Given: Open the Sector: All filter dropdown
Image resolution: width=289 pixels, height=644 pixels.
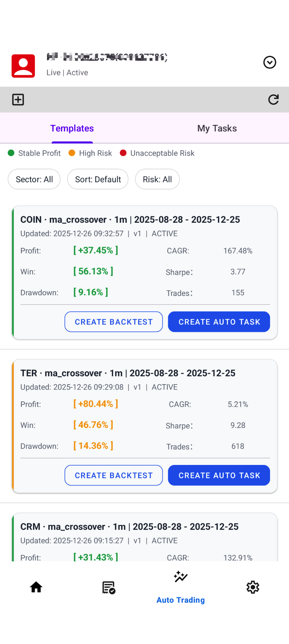Looking at the screenshot, I should tap(34, 179).
